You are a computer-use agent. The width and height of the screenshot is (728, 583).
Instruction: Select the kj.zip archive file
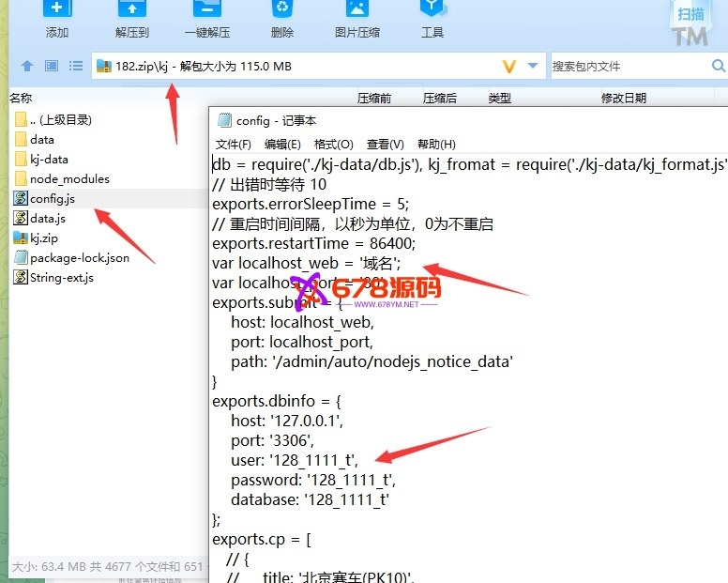click(43, 238)
